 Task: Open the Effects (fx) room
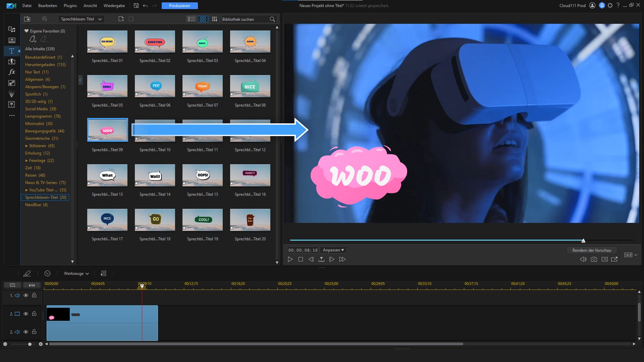[12, 72]
